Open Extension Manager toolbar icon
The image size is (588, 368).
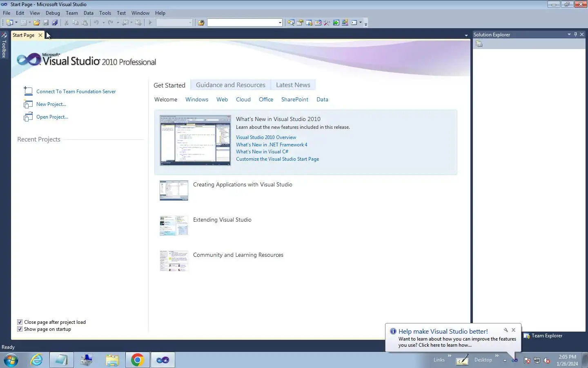pyautogui.click(x=345, y=22)
